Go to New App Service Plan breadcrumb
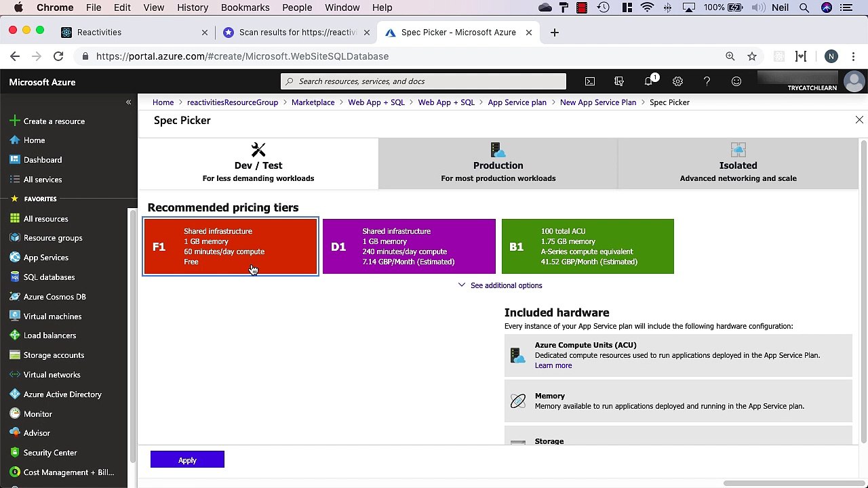This screenshot has height=488, width=868. [x=598, y=102]
